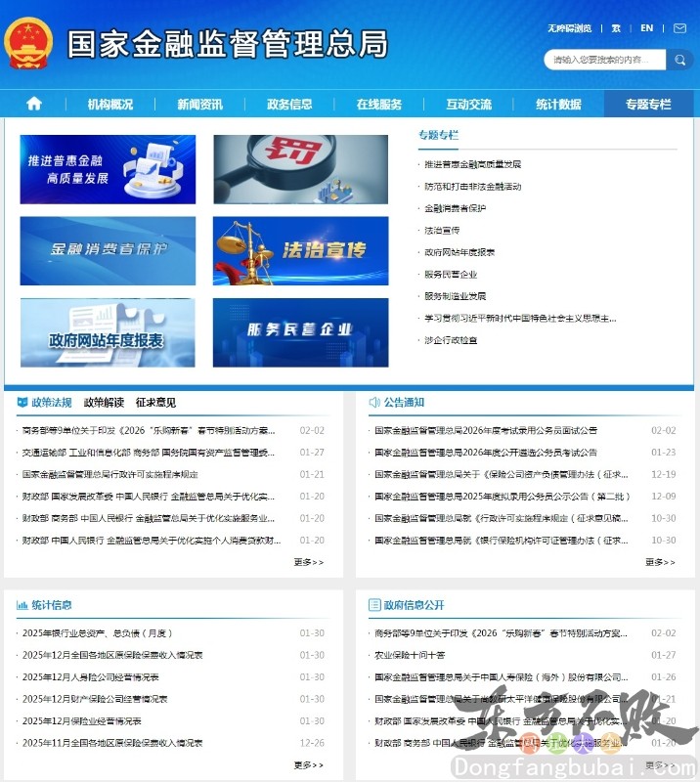700x782 pixels.
Task: Click the 统计信息 section heading
Action: click(52, 605)
